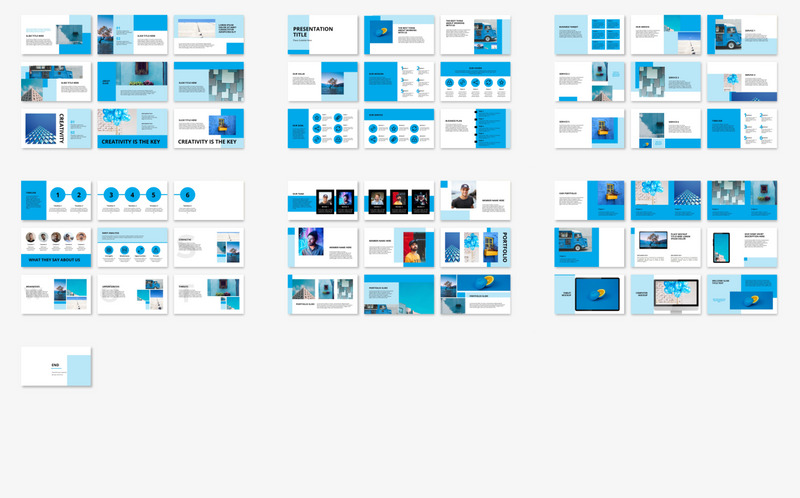Select 'Lorem Ipsum' slide with wide white photo
The height and width of the screenshot is (498, 800).
[x=209, y=35]
